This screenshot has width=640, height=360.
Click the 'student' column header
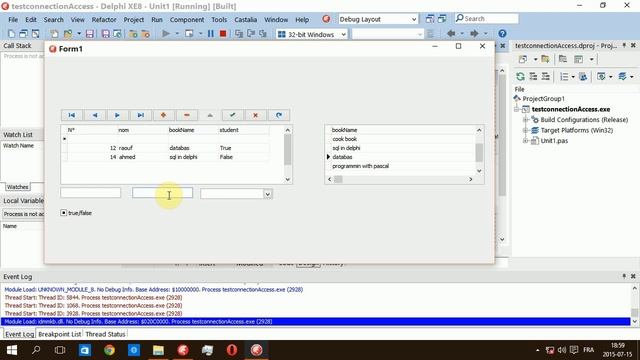pyautogui.click(x=243, y=130)
